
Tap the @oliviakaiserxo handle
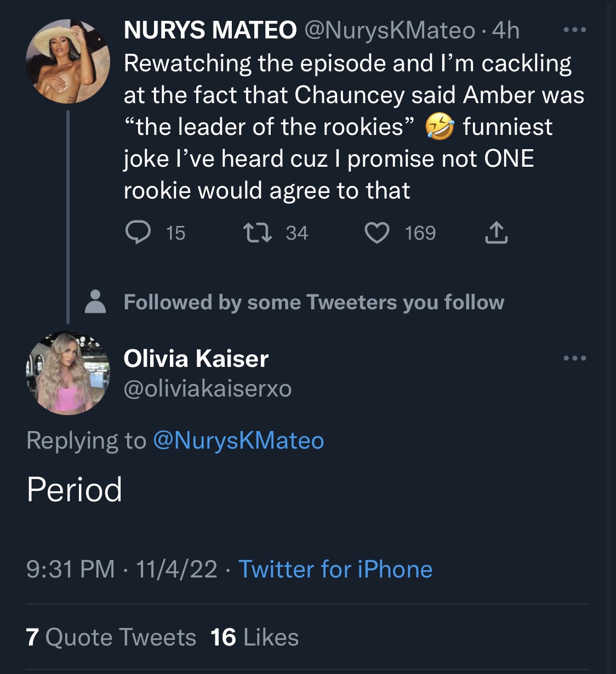tap(208, 388)
